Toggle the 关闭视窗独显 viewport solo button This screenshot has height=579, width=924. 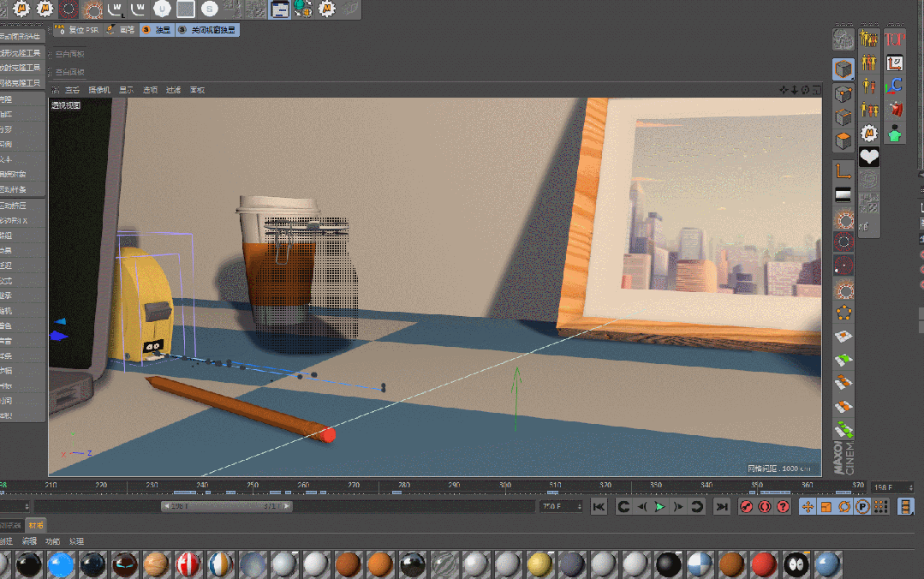coord(207,29)
